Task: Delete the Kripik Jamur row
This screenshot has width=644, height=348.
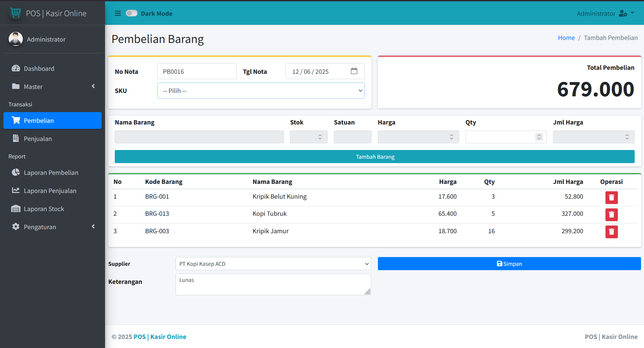Action: point(611,232)
